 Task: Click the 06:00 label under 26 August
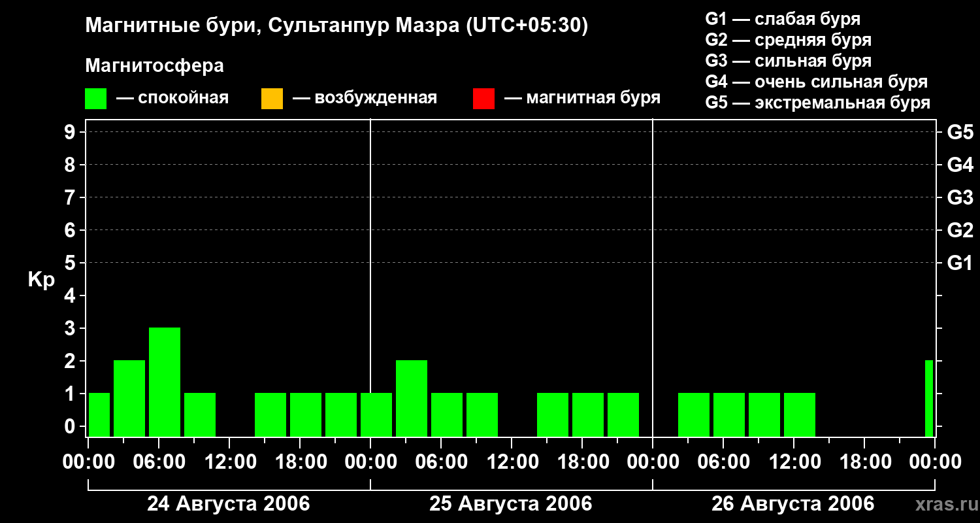pyautogui.click(x=723, y=462)
